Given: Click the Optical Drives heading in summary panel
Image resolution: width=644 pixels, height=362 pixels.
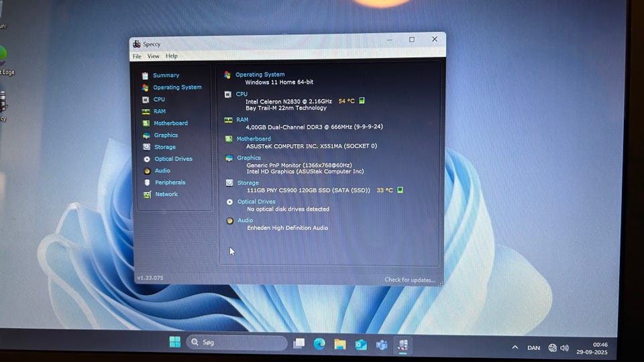Looking at the screenshot, I should pos(256,202).
